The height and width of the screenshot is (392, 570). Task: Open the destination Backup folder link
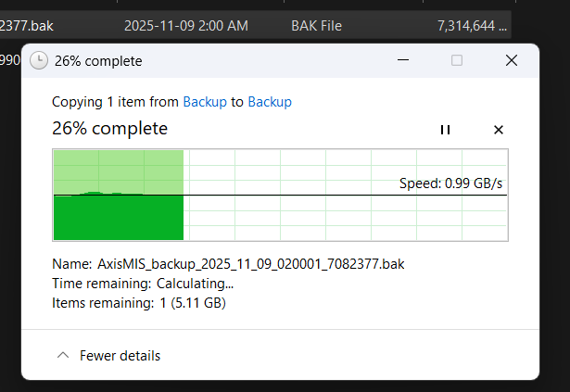(x=270, y=101)
